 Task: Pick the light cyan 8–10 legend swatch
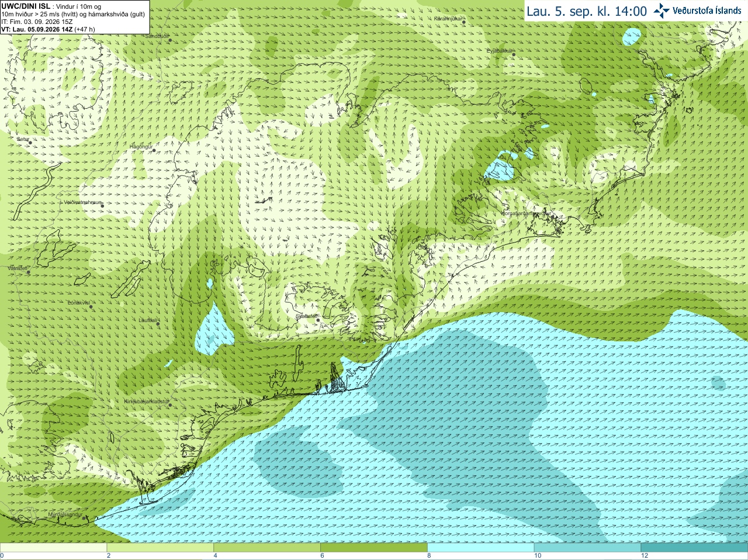click(481, 548)
